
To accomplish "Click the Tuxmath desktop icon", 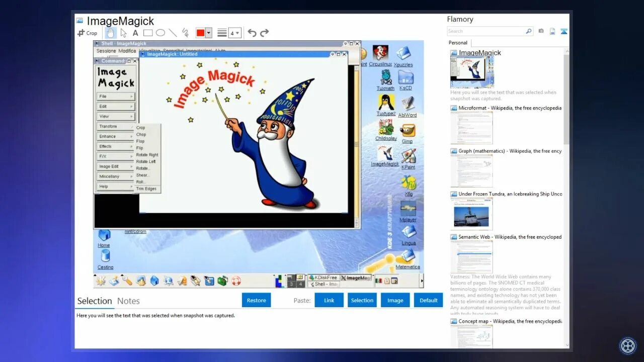I will pos(385,80).
